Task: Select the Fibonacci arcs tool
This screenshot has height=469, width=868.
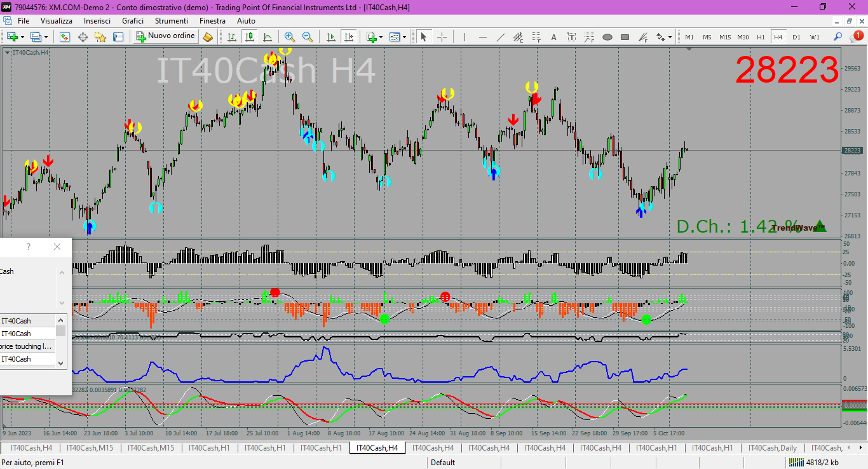Action: click(x=590, y=37)
